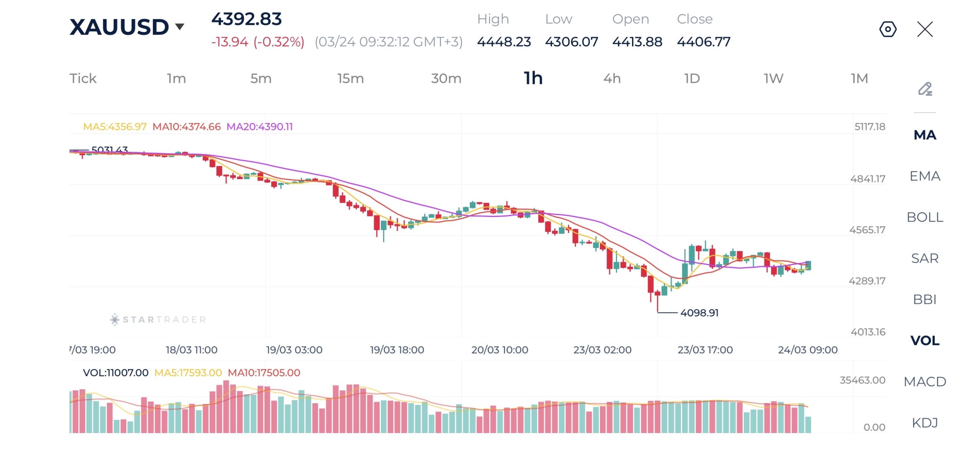Toggle the MA indicator overlay
This screenshot has width=980, height=451.
(925, 135)
